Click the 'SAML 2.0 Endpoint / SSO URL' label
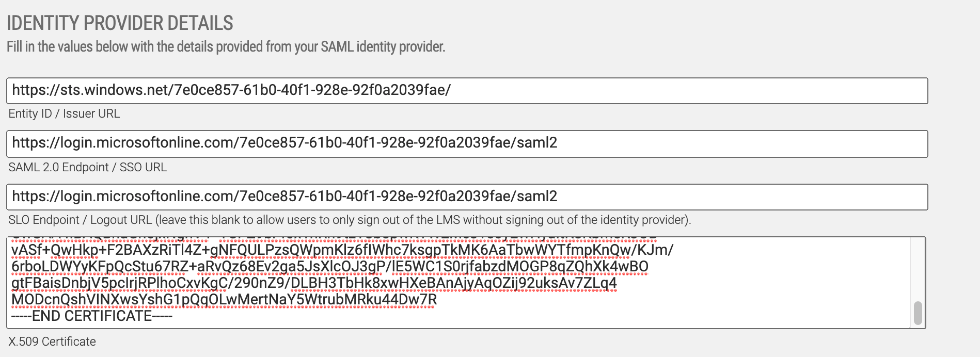This screenshot has height=357, width=980. point(87,168)
